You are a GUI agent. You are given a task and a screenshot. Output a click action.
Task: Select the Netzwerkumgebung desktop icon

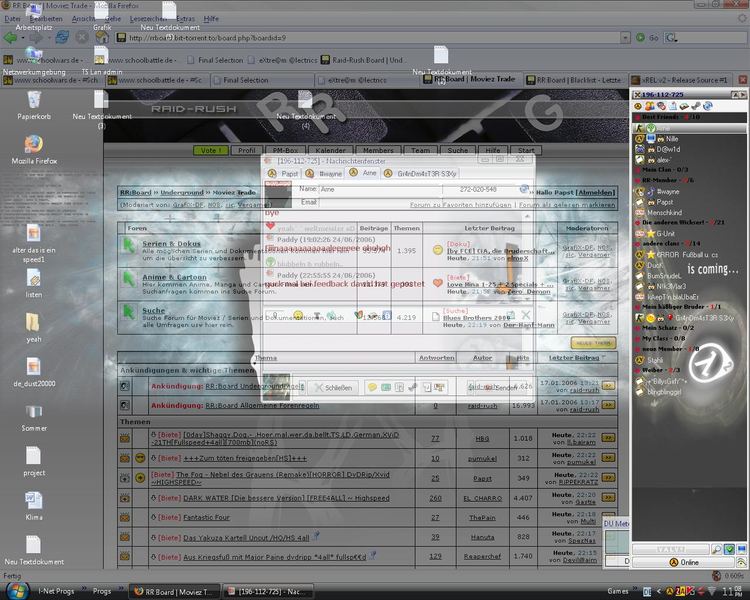33,61
